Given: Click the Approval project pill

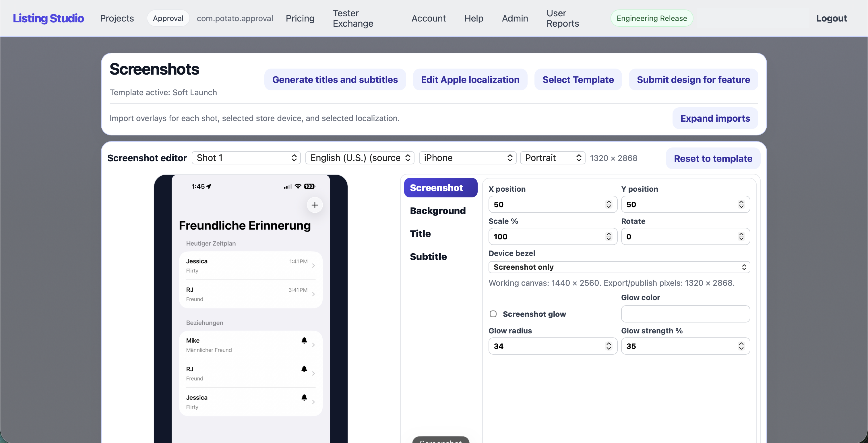Looking at the screenshot, I should click(168, 18).
